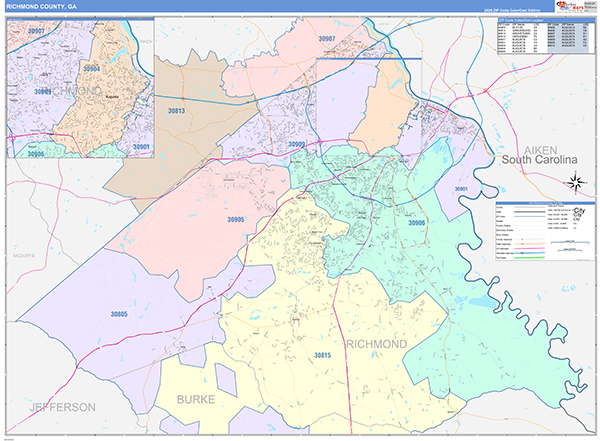The height and width of the screenshot is (441, 600).
Task: Click the 30901 label near the river bend
Action: [461, 189]
